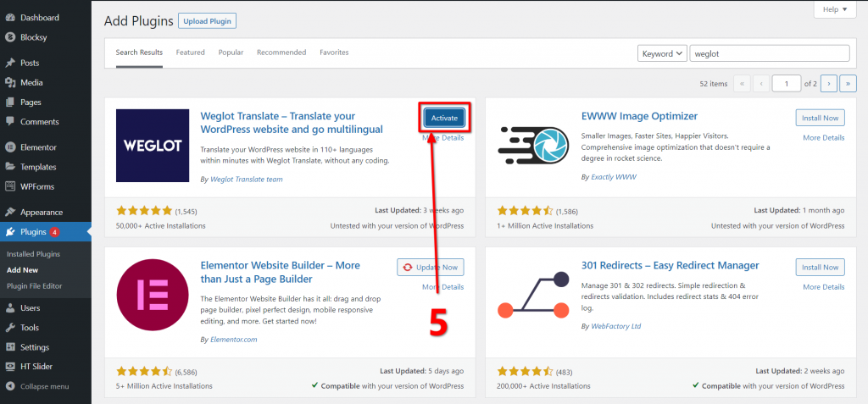Open the Dashboard icon in sidebar
The height and width of the screenshot is (404, 868).
point(10,18)
